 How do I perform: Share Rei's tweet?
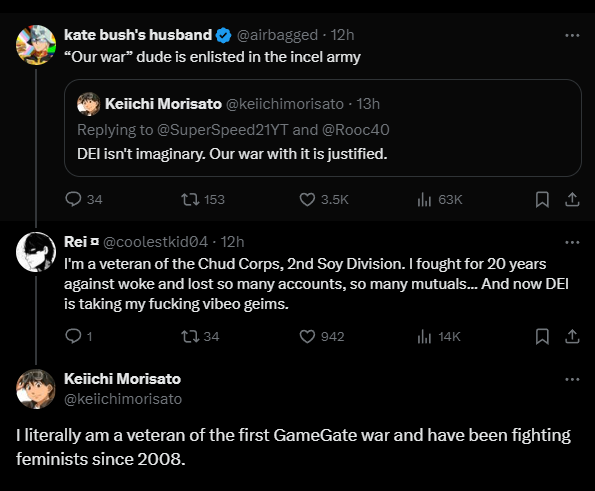572,336
